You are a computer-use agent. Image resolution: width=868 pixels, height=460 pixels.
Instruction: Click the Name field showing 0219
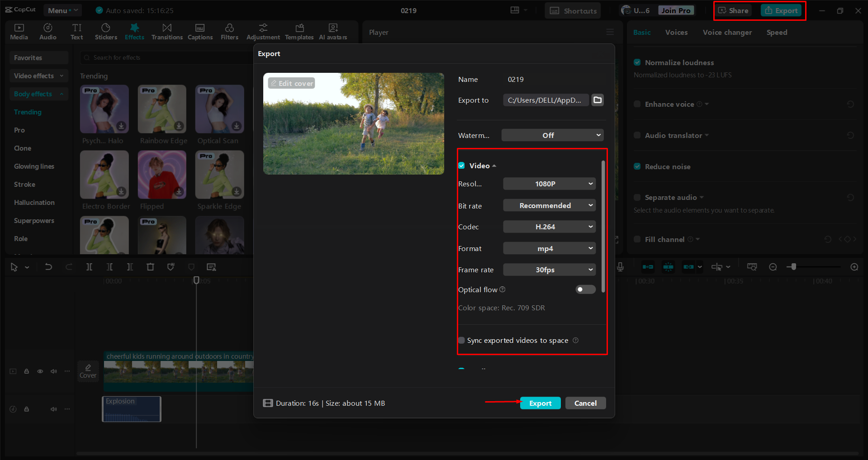point(554,79)
